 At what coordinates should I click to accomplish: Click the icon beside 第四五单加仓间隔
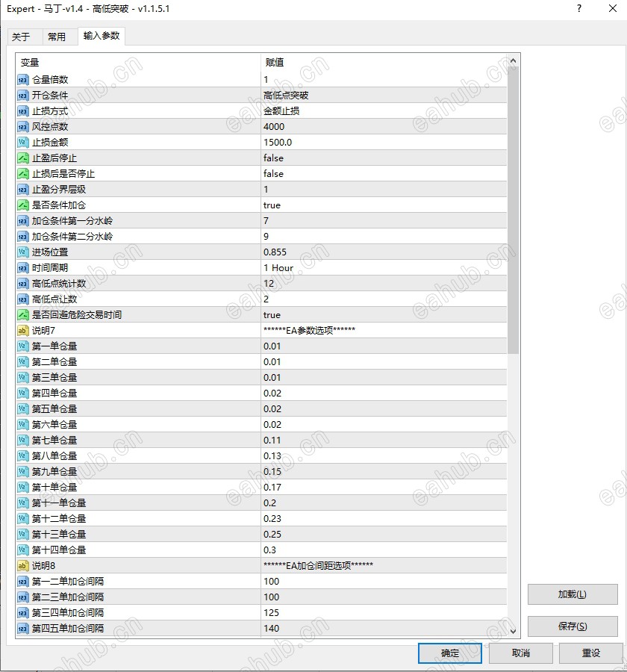coord(22,629)
